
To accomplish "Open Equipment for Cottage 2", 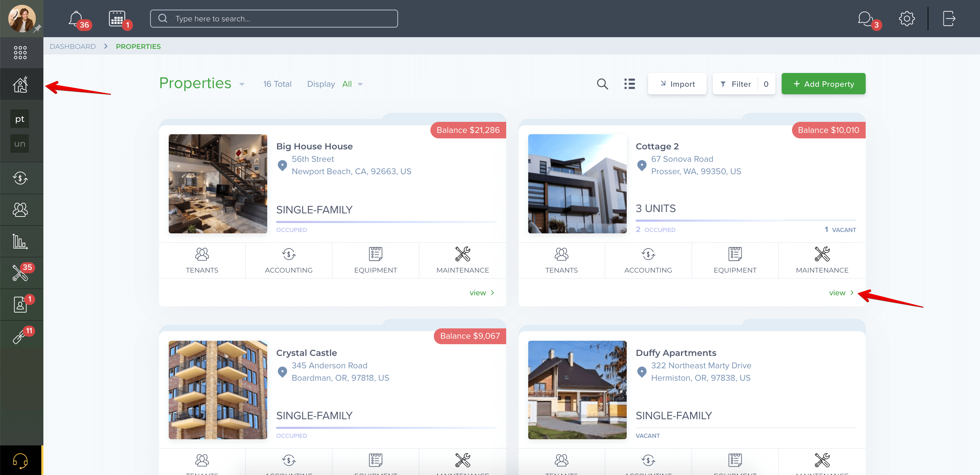I will click(735, 261).
